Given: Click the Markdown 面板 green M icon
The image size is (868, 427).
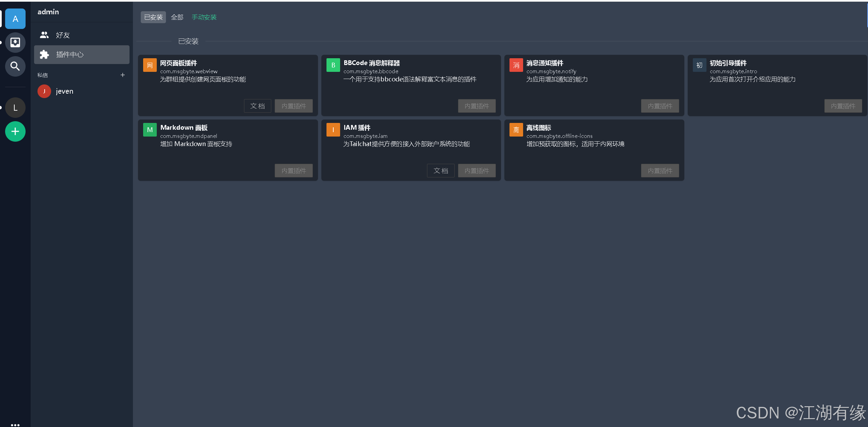Looking at the screenshot, I should (x=150, y=130).
